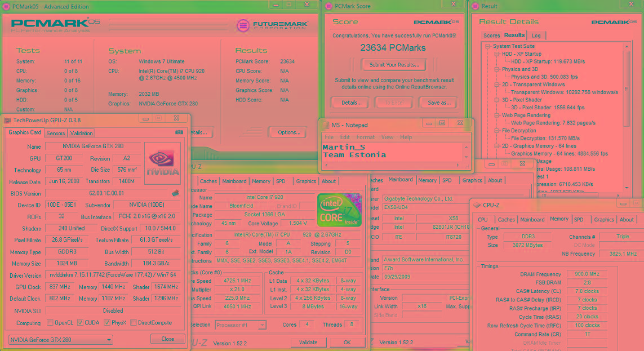Click the NB Frequency 3825.1 MHz value
The image size is (644, 351).
(623, 254)
